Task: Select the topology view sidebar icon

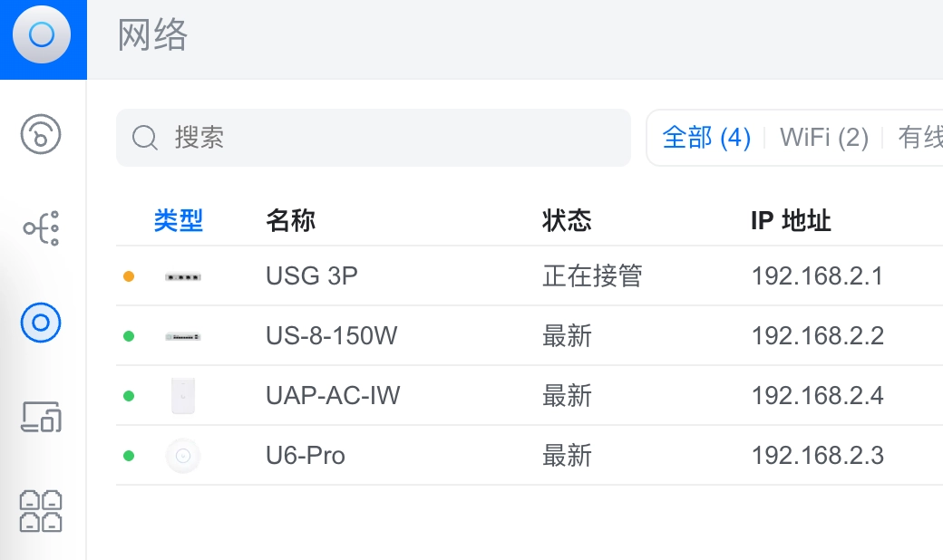Action: (43, 228)
